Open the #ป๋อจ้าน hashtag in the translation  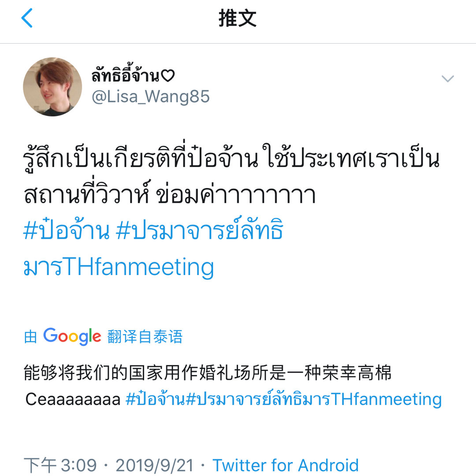pos(155,398)
